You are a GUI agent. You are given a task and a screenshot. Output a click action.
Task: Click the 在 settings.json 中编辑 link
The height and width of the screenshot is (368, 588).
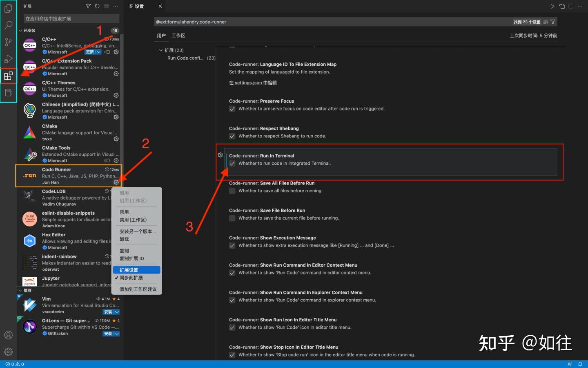point(253,83)
